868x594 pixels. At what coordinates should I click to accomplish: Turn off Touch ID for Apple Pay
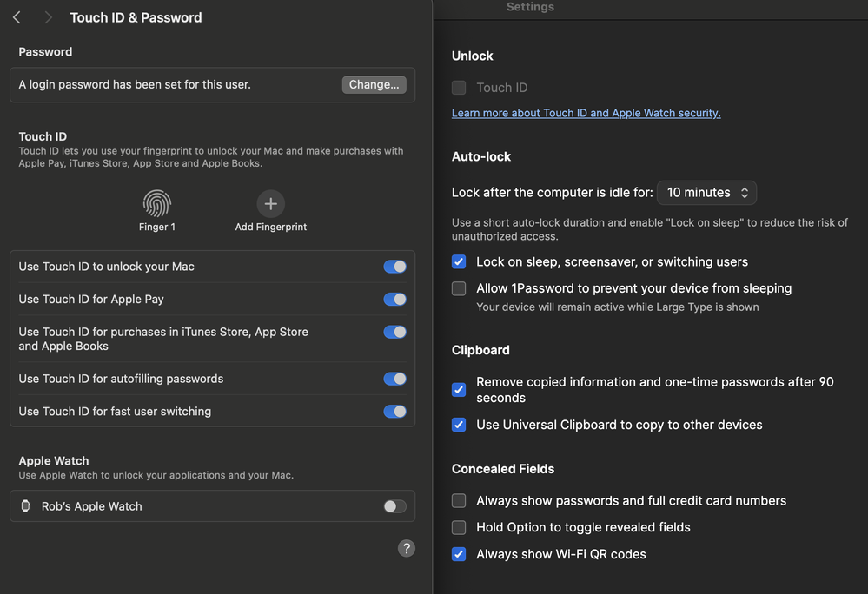[x=394, y=300]
